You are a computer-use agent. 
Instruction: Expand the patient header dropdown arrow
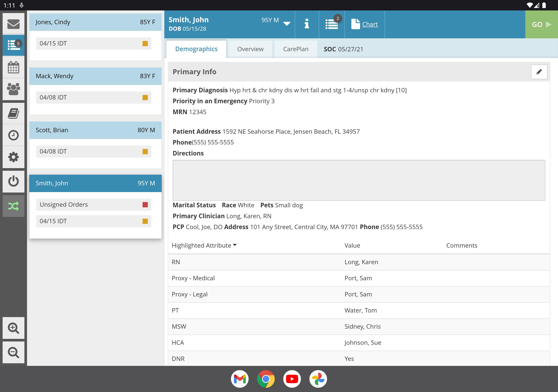[x=287, y=24]
